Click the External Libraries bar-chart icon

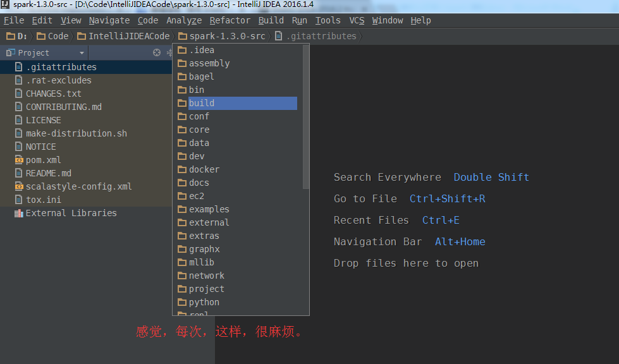tap(18, 214)
